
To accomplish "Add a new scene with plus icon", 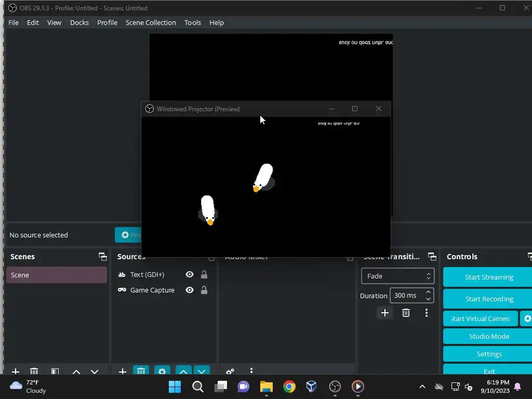I will [15, 371].
